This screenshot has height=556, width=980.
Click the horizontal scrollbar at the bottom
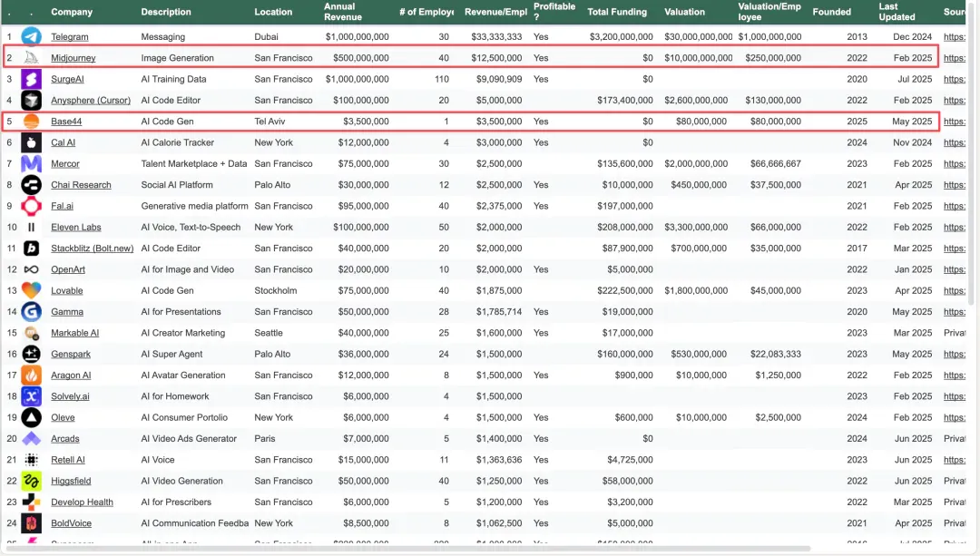[x=407, y=549]
